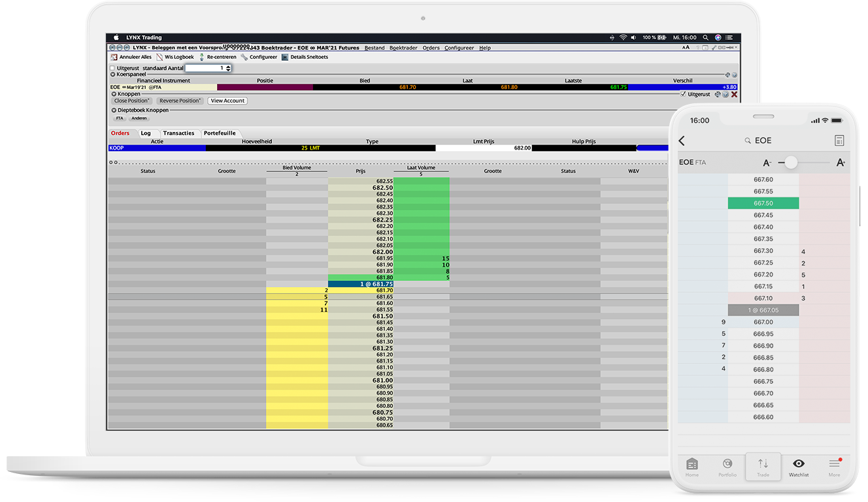Click the Annuleer Alles toolbar icon
Image resolution: width=868 pixels, height=502 pixels.
114,58
